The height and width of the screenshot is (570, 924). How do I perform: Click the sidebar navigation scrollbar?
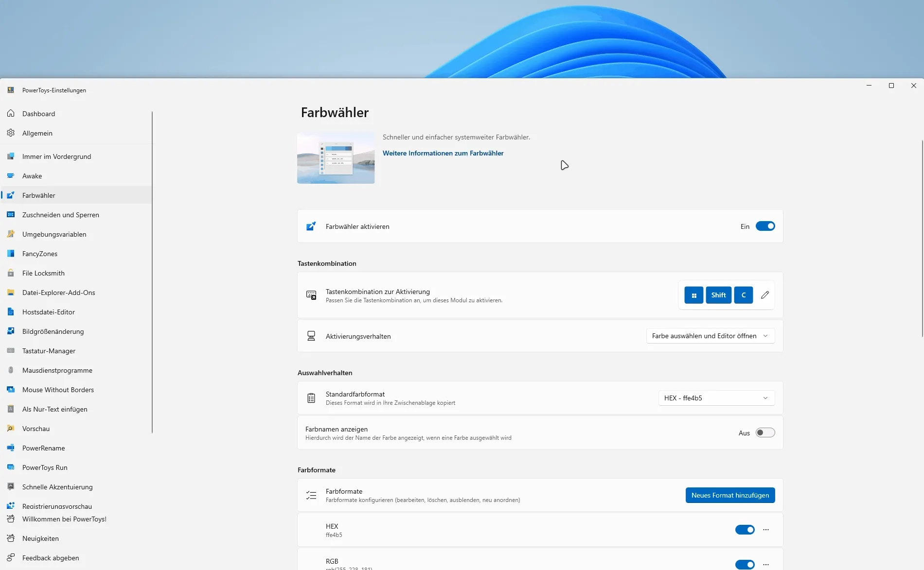152,272
